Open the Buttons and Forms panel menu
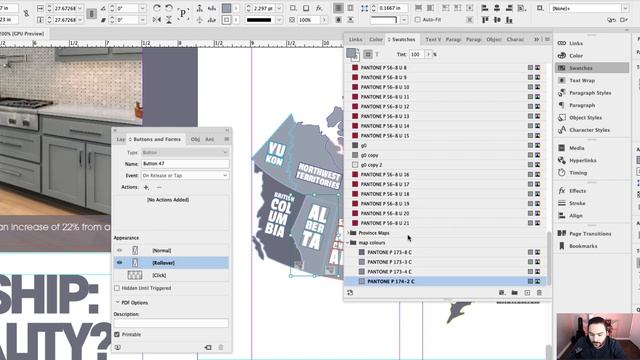 coord(227,139)
